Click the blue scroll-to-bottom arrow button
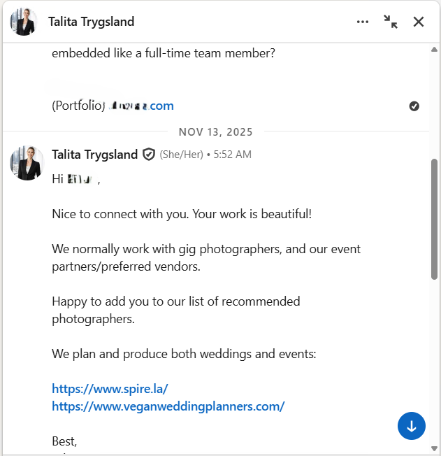 (411, 426)
